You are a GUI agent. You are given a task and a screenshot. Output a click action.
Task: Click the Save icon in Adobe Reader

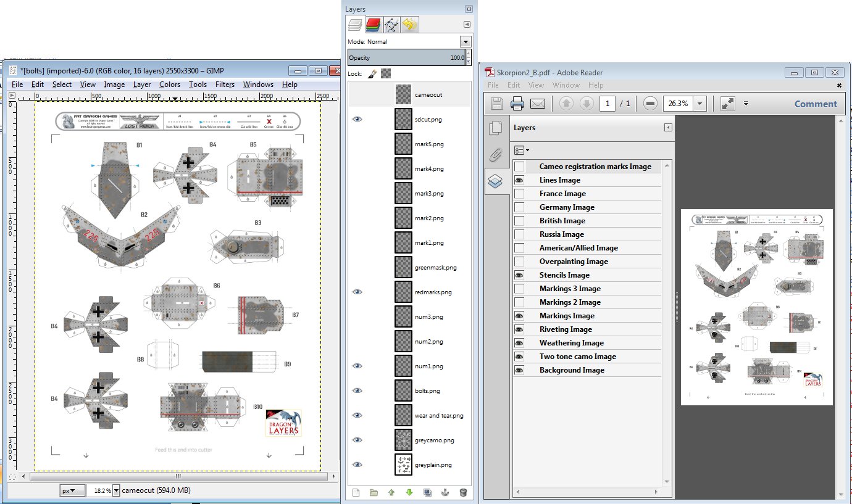[498, 104]
